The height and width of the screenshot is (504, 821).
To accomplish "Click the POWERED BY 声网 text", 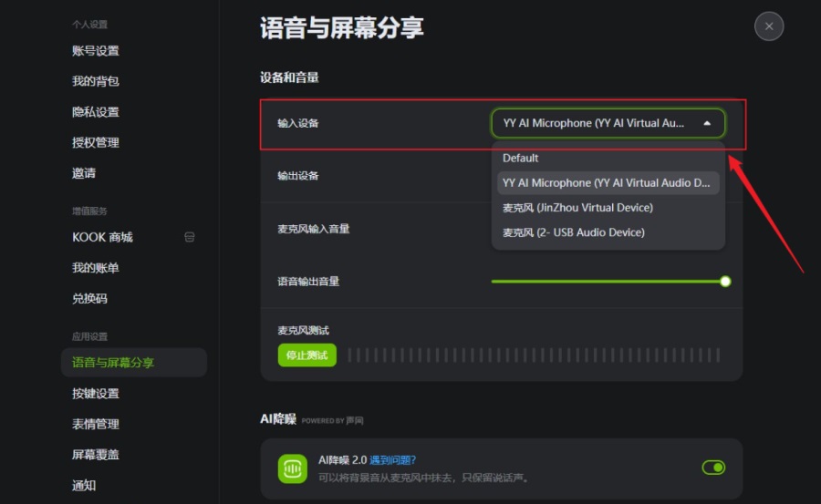I will (x=332, y=420).
